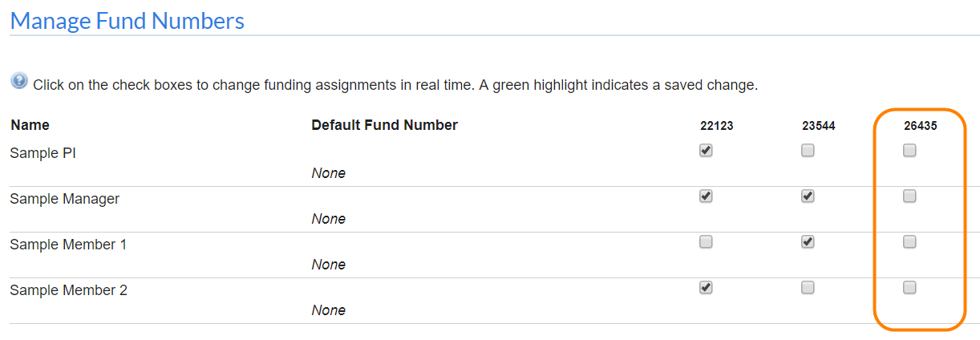The image size is (980, 340).
Task: Uncheck fund 23544 for Sample Manager
Action: tap(808, 196)
